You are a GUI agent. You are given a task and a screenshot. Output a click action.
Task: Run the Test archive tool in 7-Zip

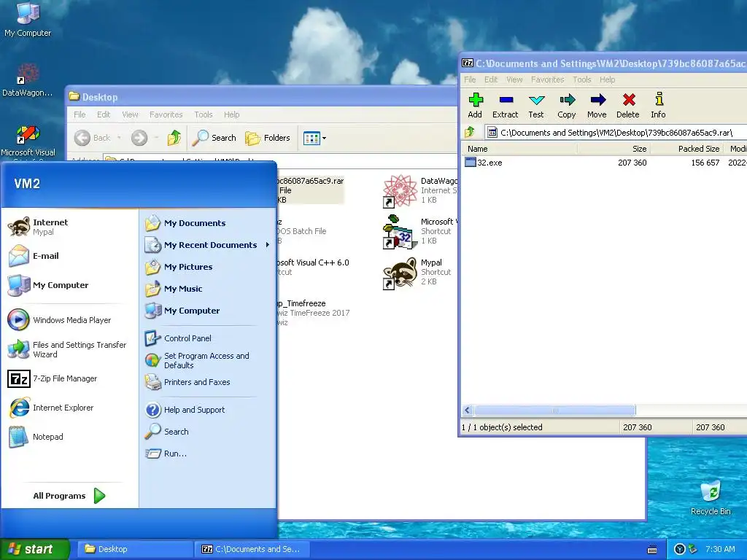point(536,105)
